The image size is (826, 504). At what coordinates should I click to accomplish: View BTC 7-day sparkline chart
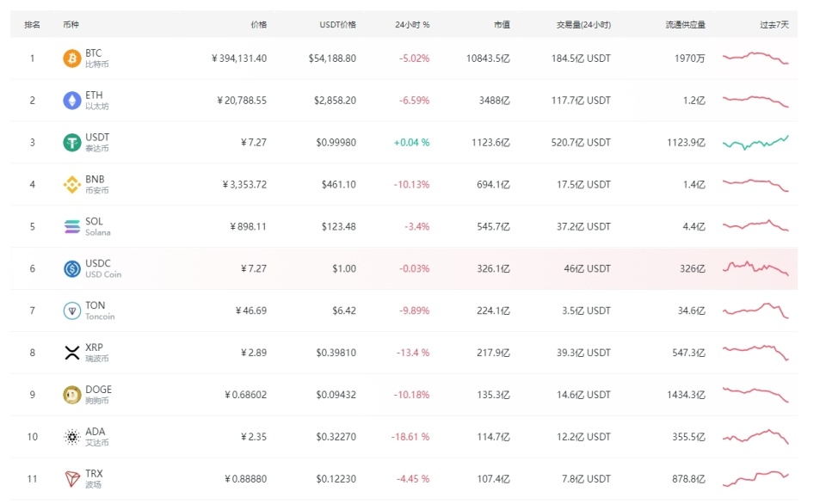(755, 58)
